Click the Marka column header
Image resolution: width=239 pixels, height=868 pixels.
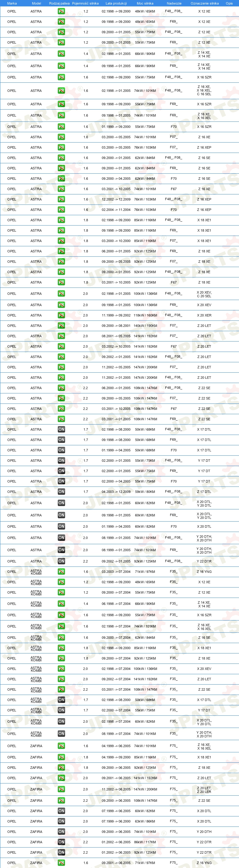point(12,3)
